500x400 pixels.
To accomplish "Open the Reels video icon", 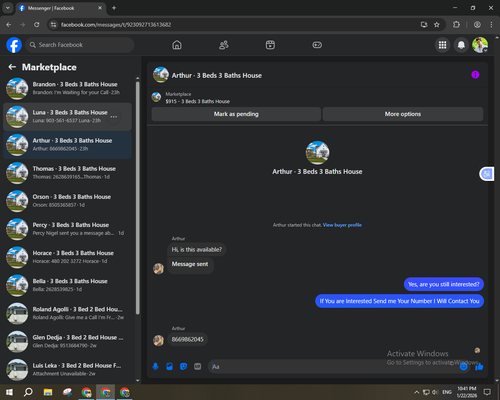I will pos(270,45).
